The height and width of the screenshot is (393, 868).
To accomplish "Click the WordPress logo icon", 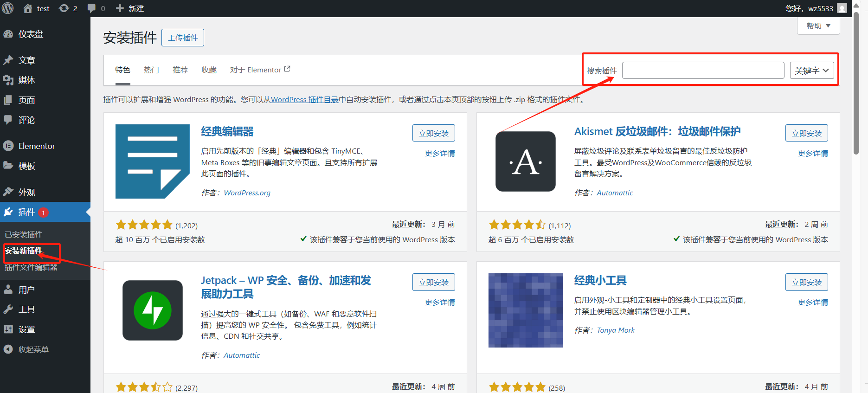I will 8,8.
